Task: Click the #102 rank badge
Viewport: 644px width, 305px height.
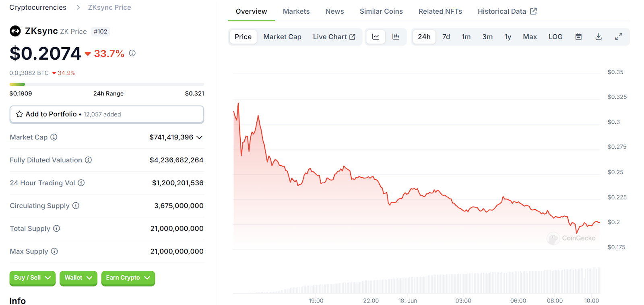Action: coord(100,31)
